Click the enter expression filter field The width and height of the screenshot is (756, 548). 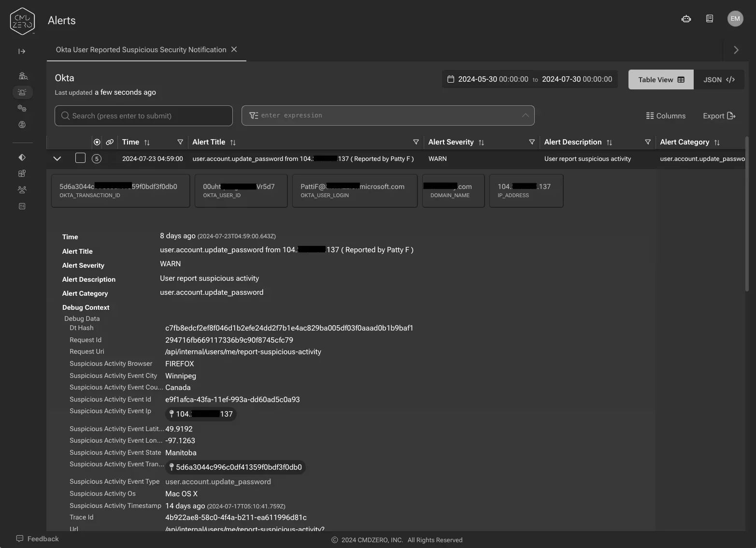pos(388,115)
